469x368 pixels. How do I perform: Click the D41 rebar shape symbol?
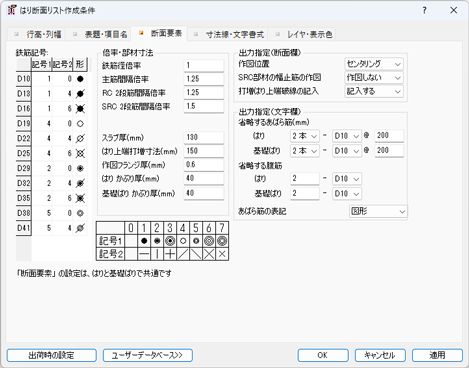point(80,228)
